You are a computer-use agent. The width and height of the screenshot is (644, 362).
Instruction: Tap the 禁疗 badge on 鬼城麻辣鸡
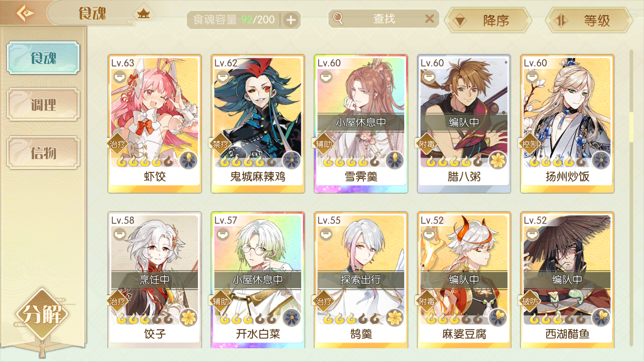pos(220,144)
